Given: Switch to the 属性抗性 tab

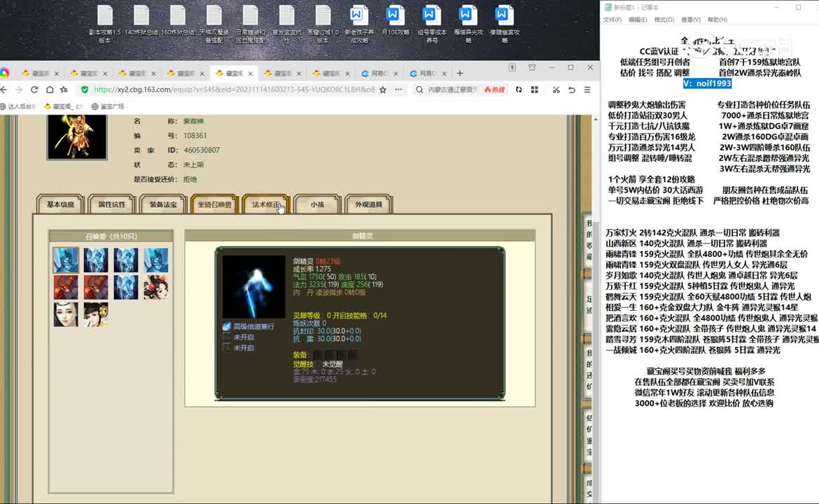Looking at the screenshot, I should pos(112,204).
